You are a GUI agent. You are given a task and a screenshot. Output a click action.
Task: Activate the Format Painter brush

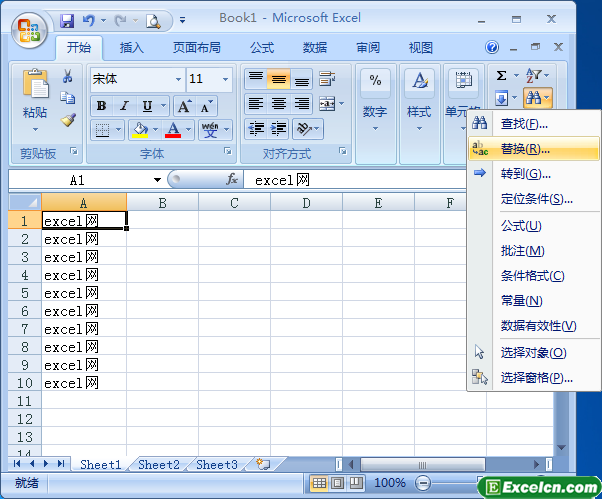point(68,120)
